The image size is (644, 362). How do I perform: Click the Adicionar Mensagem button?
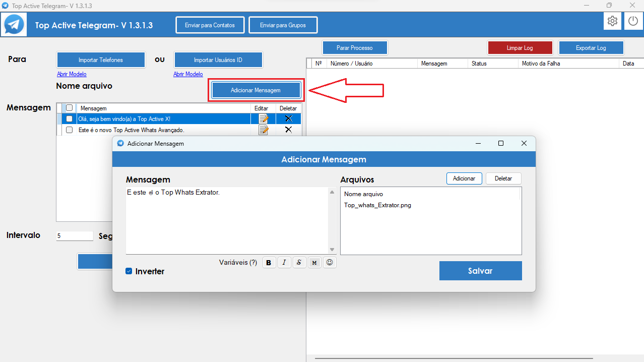[255, 90]
